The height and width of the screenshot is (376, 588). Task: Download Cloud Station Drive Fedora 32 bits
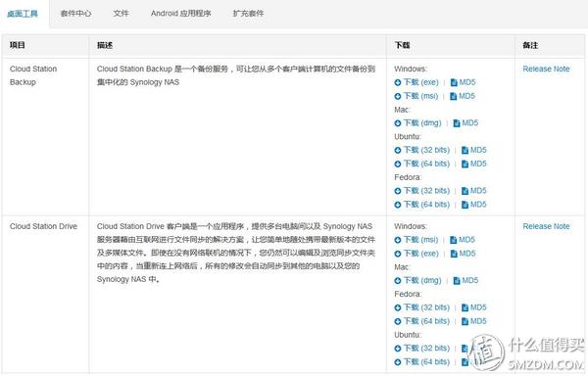click(421, 307)
